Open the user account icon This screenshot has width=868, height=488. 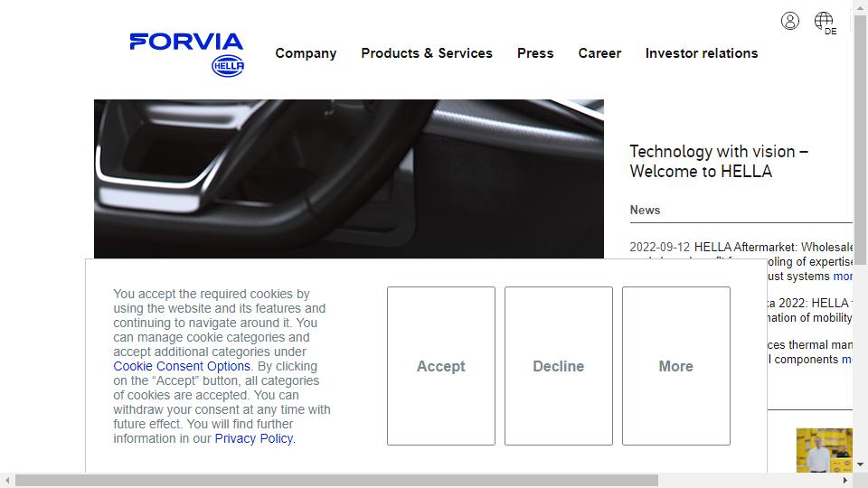[x=790, y=21]
